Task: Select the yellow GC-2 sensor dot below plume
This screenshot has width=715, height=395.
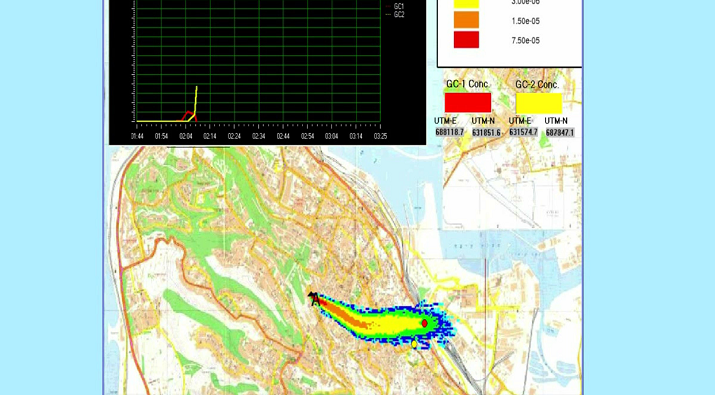Action: pyautogui.click(x=414, y=344)
